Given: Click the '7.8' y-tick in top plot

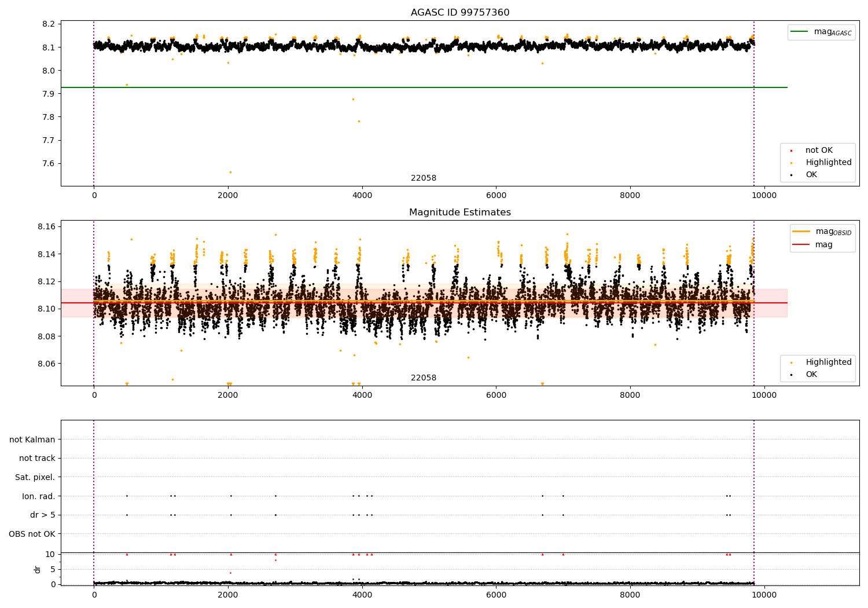Looking at the screenshot, I should click(x=49, y=117).
